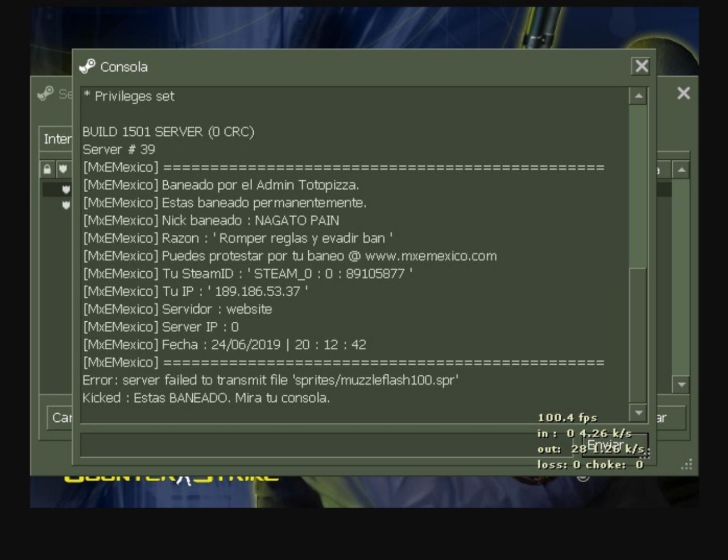Click the Steam logo of the server browser window
This screenshot has width=728, height=560.
pyautogui.click(x=45, y=93)
